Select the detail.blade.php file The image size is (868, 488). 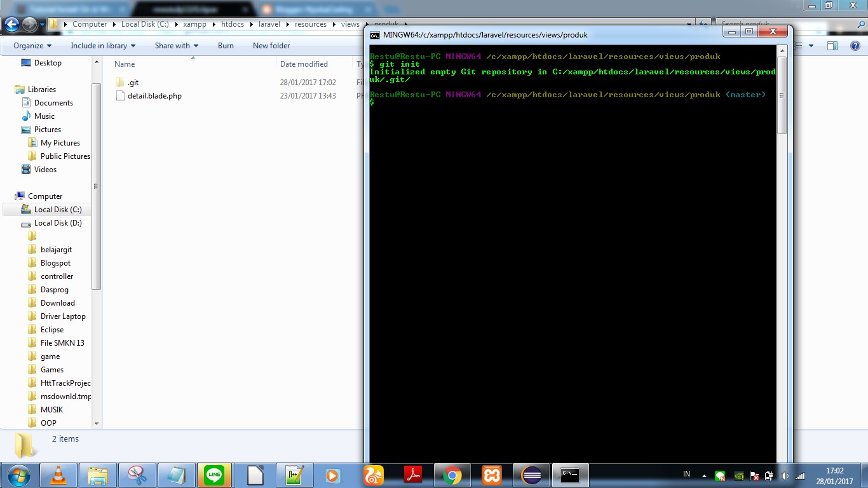pyautogui.click(x=149, y=96)
